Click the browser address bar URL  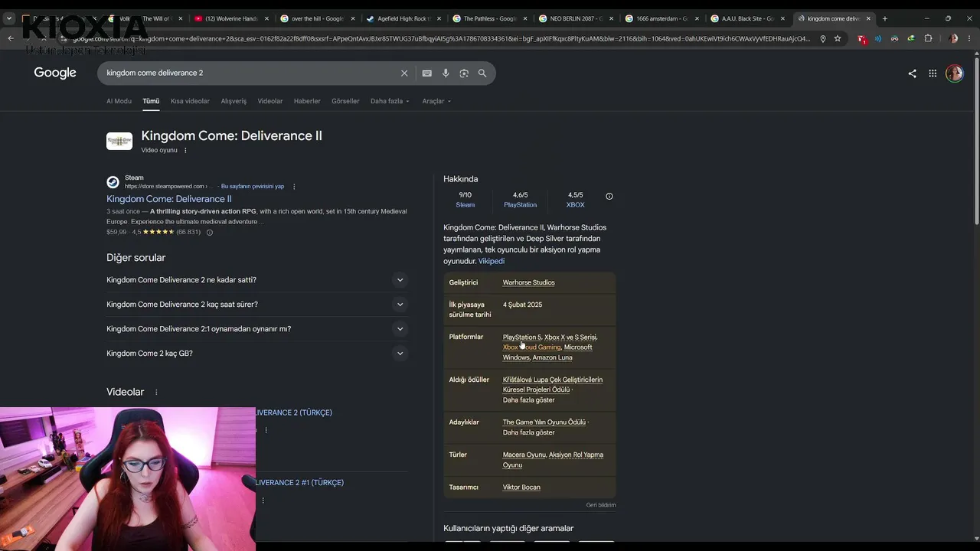440,38
